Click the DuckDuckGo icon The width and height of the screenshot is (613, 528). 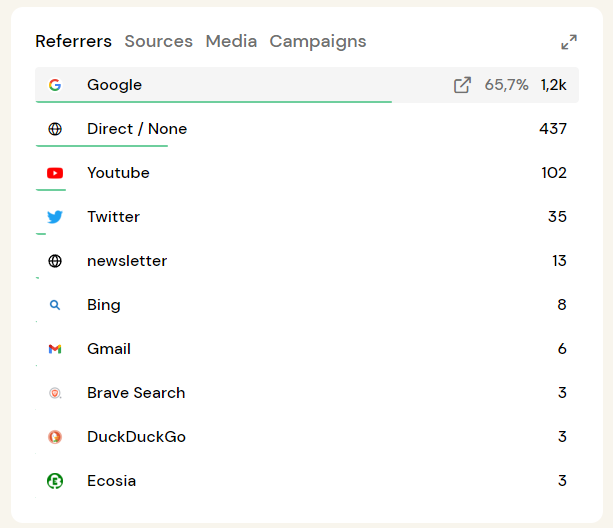[55, 437]
